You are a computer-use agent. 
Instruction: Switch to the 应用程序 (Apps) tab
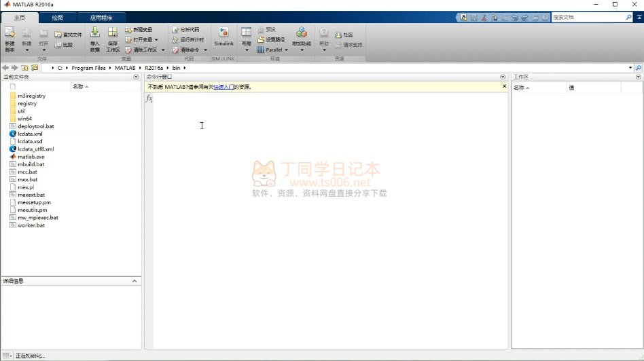101,18
